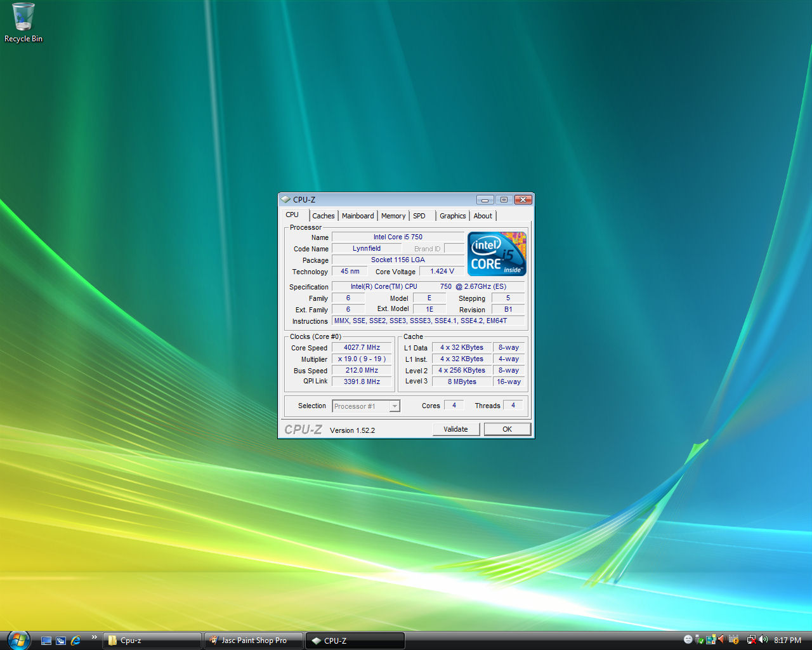Open the Recycle Bin desktop icon
The image size is (812, 650).
pyautogui.click(x=23, y=23)
